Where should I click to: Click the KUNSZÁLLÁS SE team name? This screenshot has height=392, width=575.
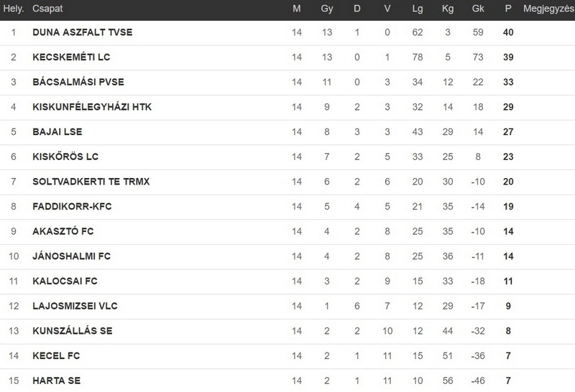coord(73,331)
